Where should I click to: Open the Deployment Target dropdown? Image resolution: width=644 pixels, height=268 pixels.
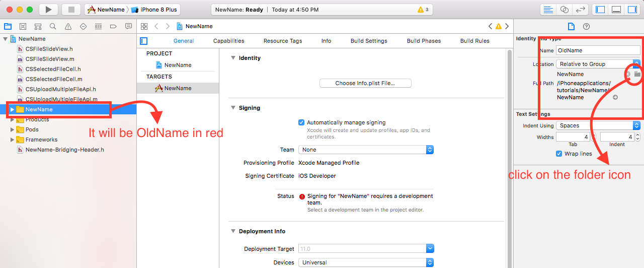[366, 248]
